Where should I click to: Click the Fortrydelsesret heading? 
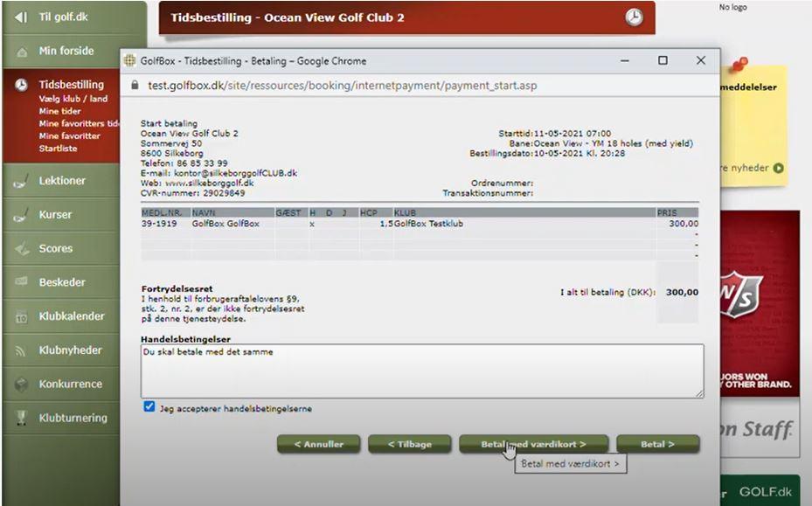tap(177, 288)
